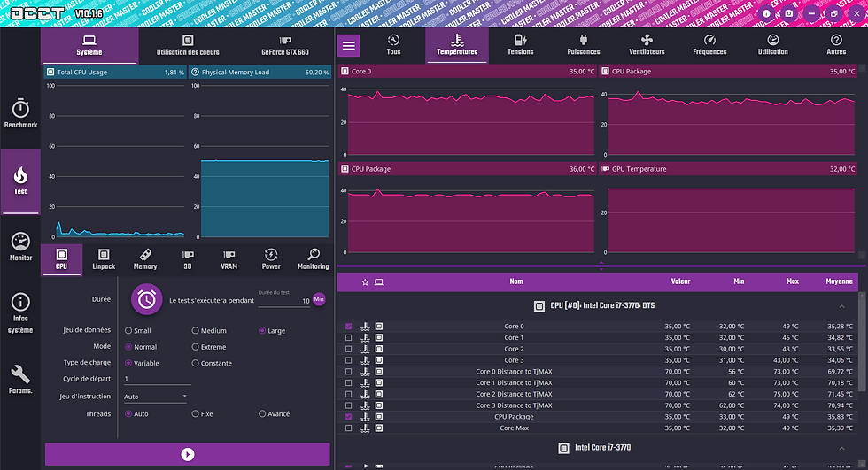Click the Cycle de départ input field
868x470 pixels.
158,379
